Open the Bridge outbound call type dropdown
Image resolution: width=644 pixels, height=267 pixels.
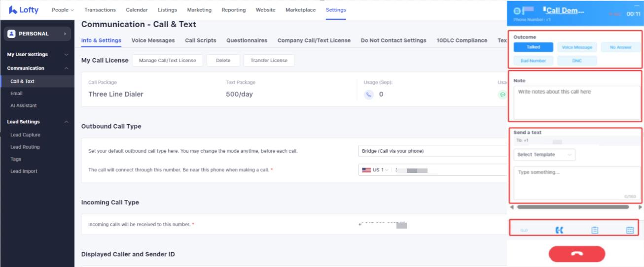coord(432,151)
